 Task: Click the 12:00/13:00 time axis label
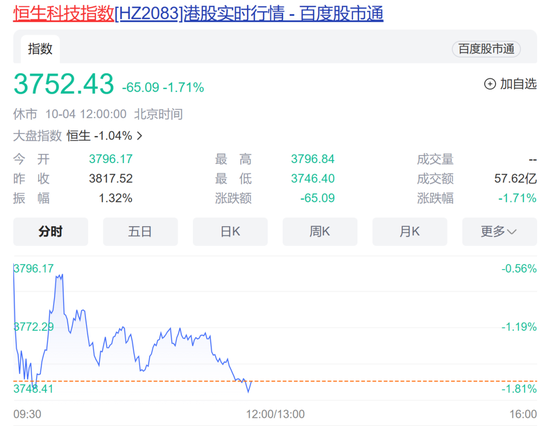click(275, 414)
